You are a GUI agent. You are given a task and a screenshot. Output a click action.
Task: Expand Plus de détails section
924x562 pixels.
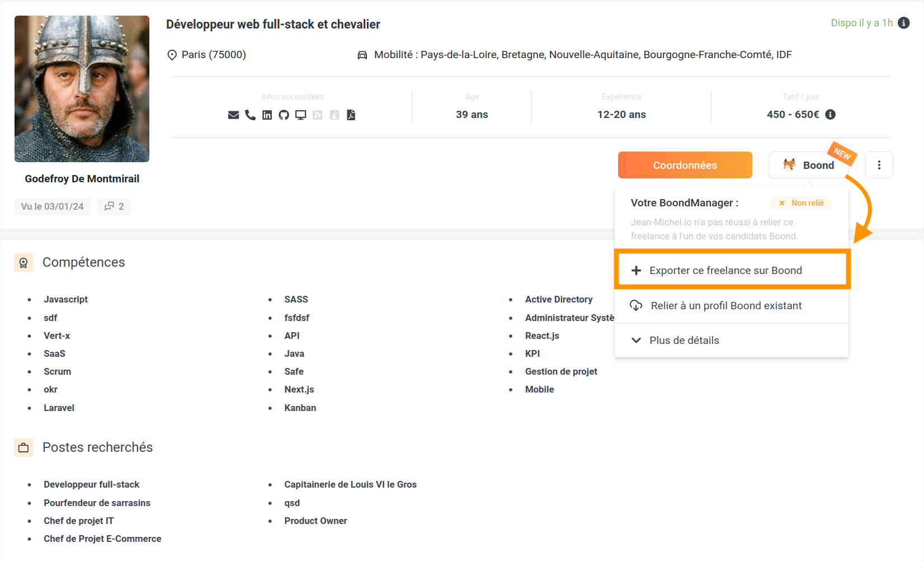[683, 341]
